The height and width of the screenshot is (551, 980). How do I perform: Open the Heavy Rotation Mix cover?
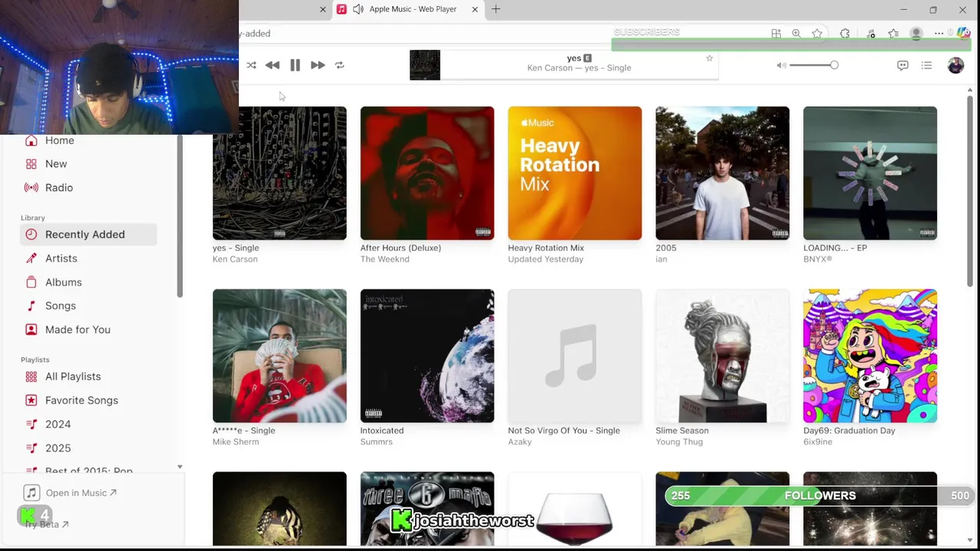(575, 173)
